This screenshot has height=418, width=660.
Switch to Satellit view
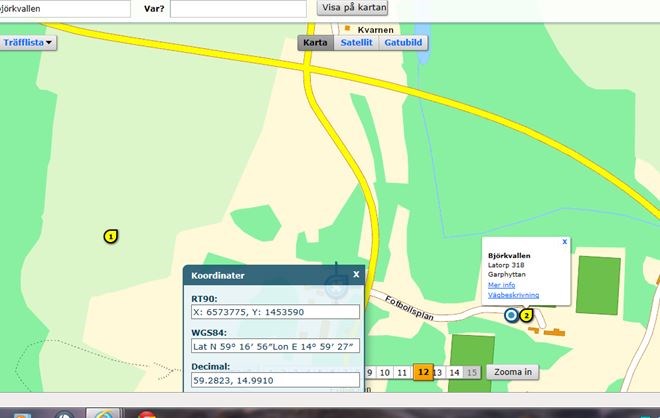coord(356,43)
